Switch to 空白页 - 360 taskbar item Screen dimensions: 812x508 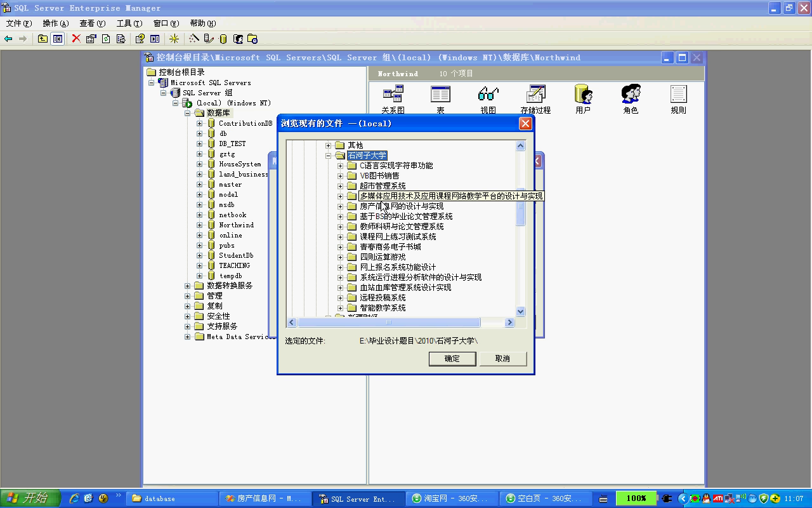(x=547, y=498)
